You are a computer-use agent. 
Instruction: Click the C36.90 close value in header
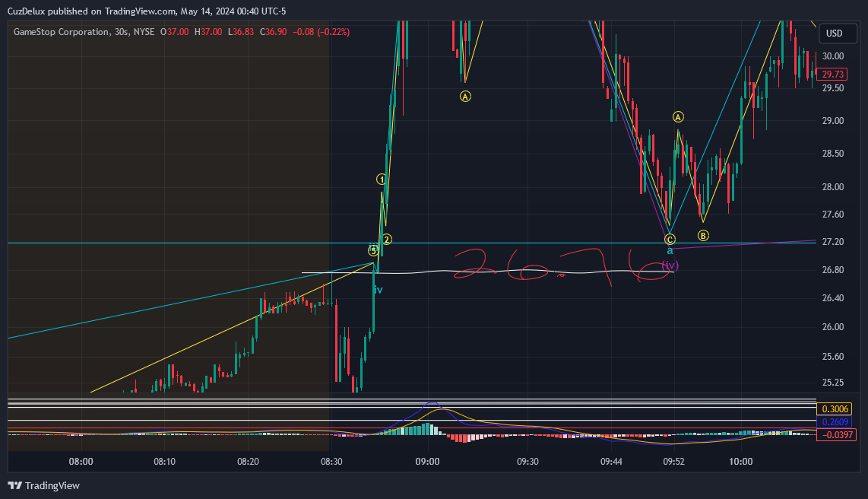tap(274, 32)
